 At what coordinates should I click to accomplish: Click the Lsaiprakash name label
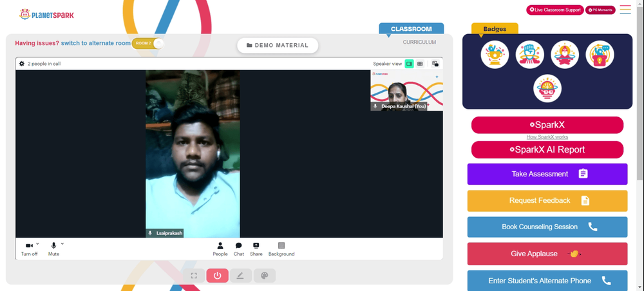point(164,233)
